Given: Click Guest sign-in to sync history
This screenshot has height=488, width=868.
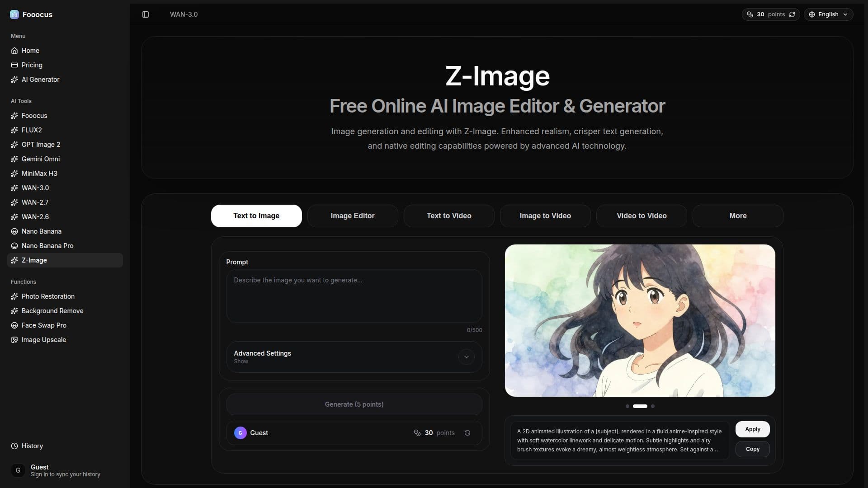Looking at the screenshot, I should pos(65,470).
